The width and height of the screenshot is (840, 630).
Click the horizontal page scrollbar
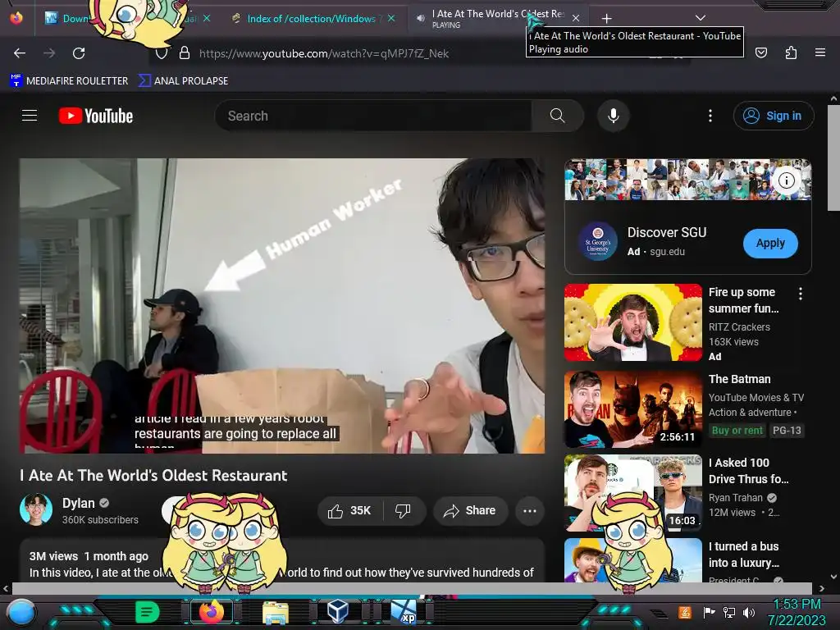tap(412, 588)
